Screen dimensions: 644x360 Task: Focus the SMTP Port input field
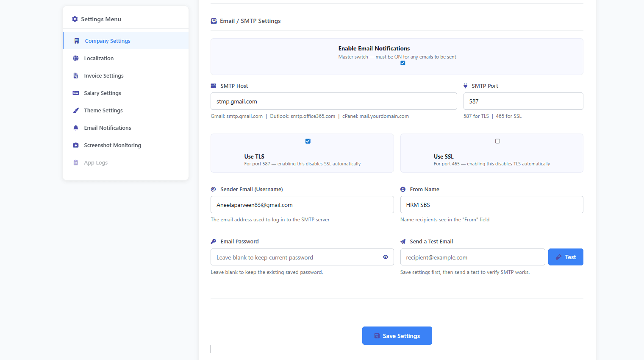tap(523, 101)
